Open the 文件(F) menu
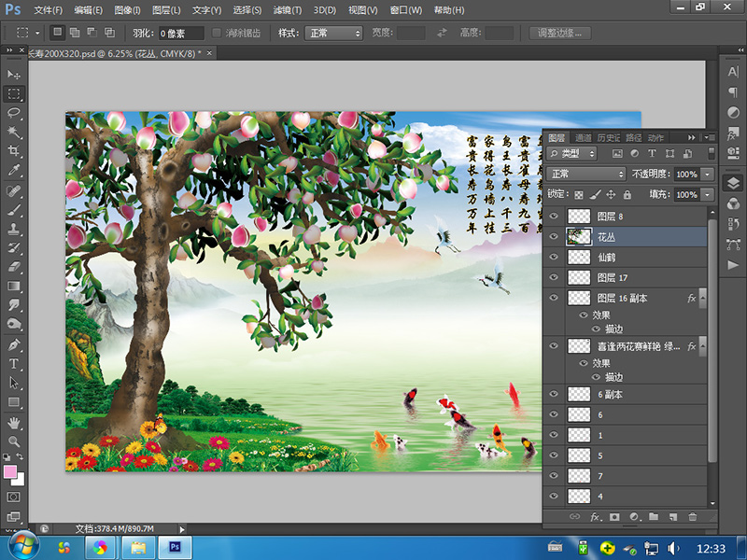 tap(49, 10)
